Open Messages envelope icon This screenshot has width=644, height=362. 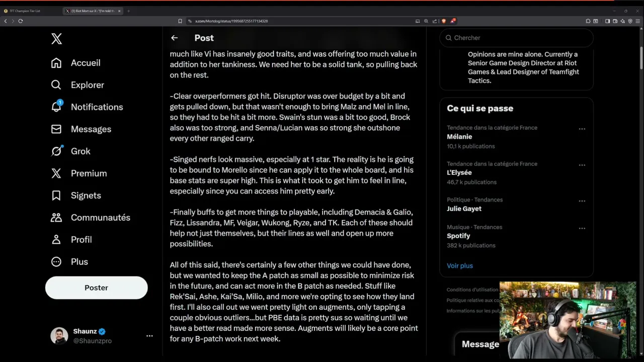point(56,129)
